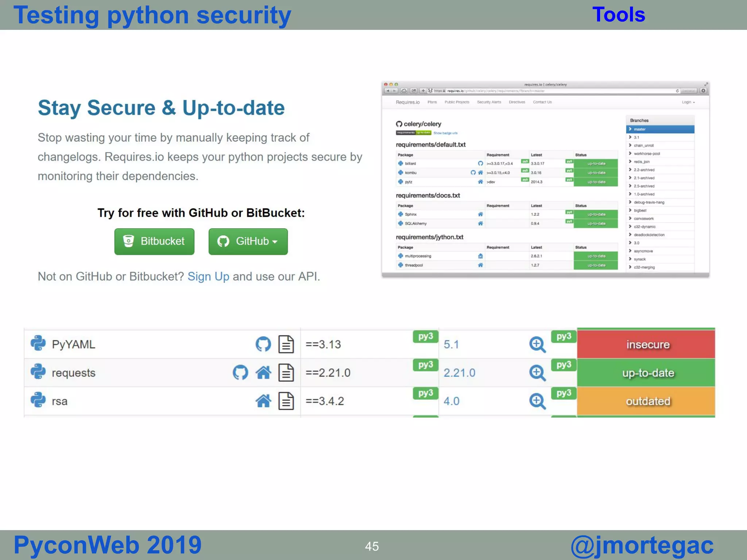This screenshot has height=560, width=747.
Task: Open PyYAML changelog document icon
Action: point(286,344)
